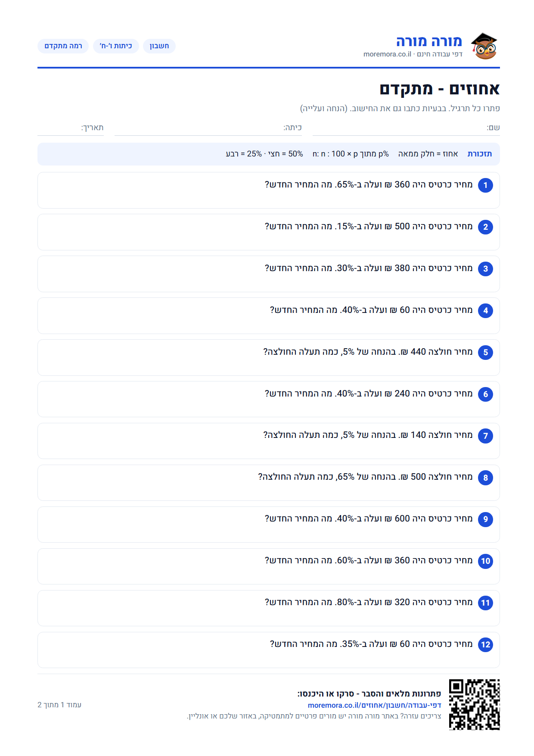Click the מורה מורה site title
534x756 pixels.
[429, 41]
